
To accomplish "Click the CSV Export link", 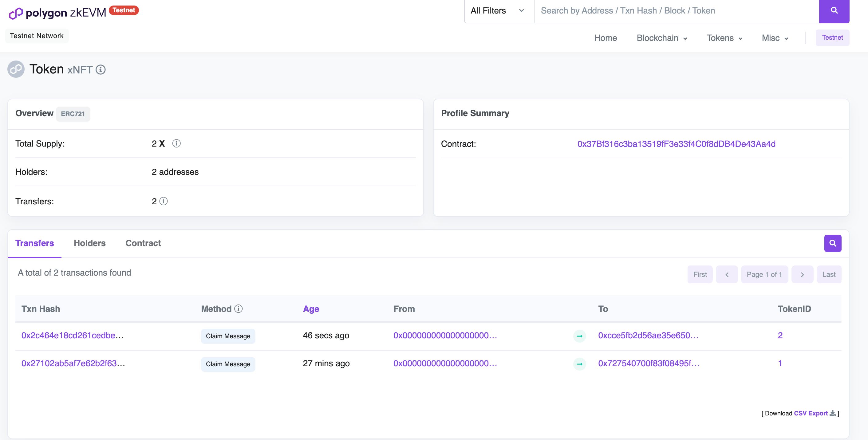I will pos(811,413).
